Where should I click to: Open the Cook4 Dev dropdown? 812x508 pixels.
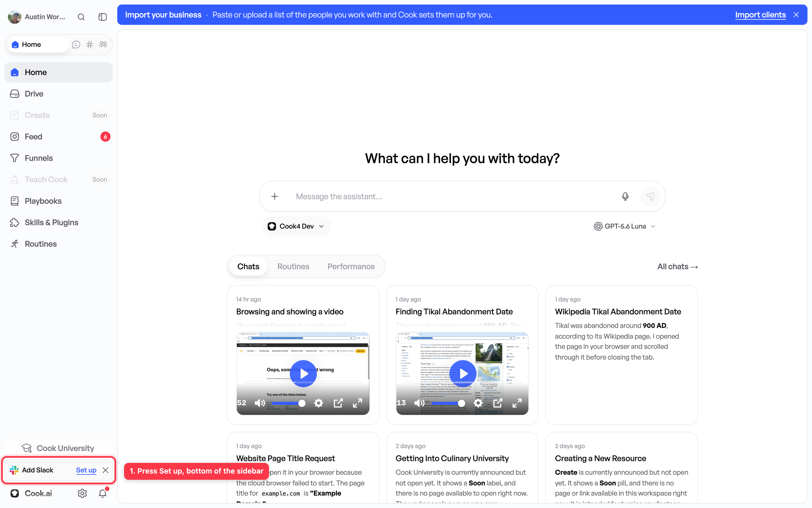[296, 226]
